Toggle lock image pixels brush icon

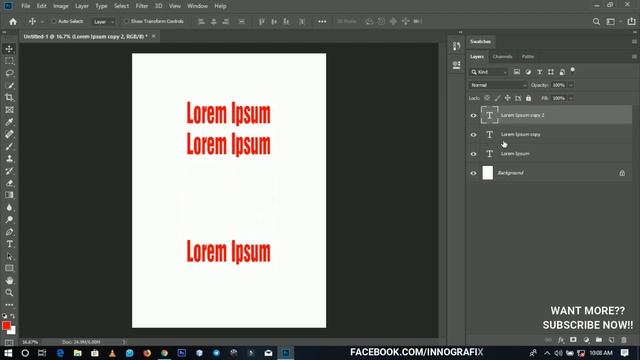tap(497, 98)
